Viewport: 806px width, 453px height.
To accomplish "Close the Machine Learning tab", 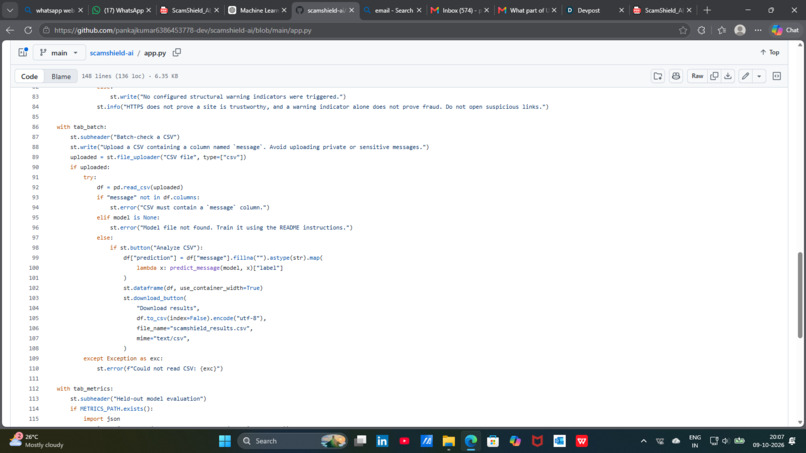I will click(284, 10).
